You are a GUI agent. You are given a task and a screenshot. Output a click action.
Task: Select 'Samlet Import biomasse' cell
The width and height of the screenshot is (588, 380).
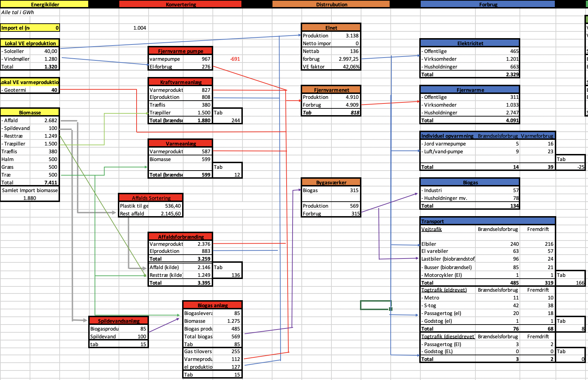(30, 190)
